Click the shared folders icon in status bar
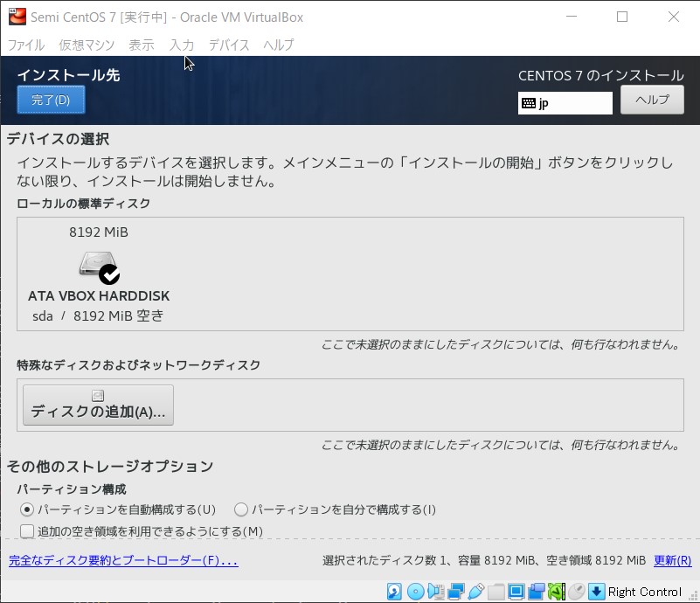Image resolution: width=700 pixels, height=603 pixels. click(x=496, y=592)
